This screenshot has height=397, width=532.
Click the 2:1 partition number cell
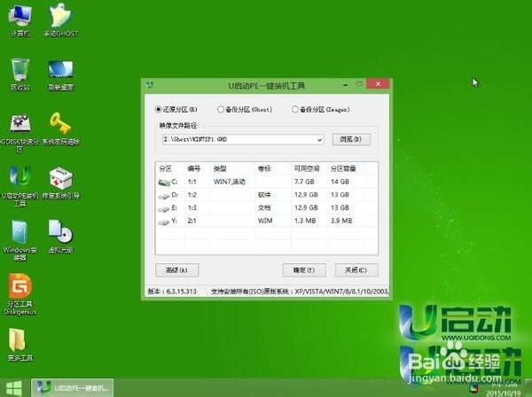[192, 221]
